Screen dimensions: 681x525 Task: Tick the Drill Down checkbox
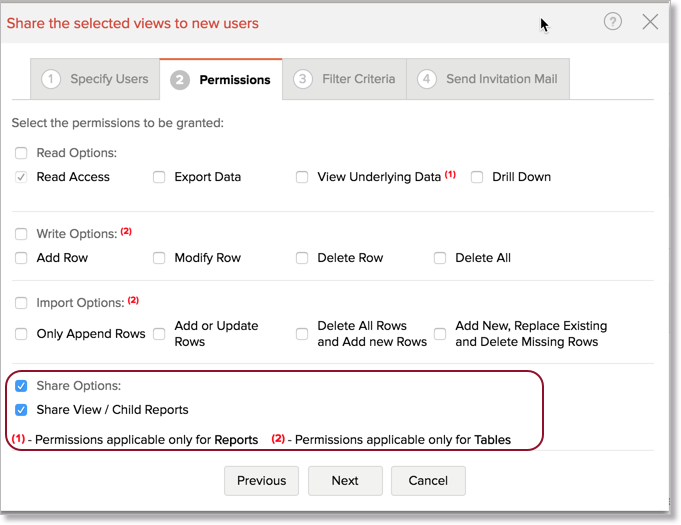click(477, 177)
